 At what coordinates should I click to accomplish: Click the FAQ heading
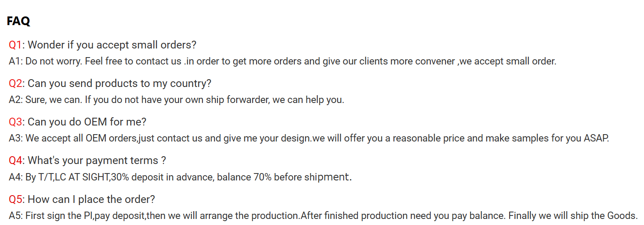[x=18, y=21]
